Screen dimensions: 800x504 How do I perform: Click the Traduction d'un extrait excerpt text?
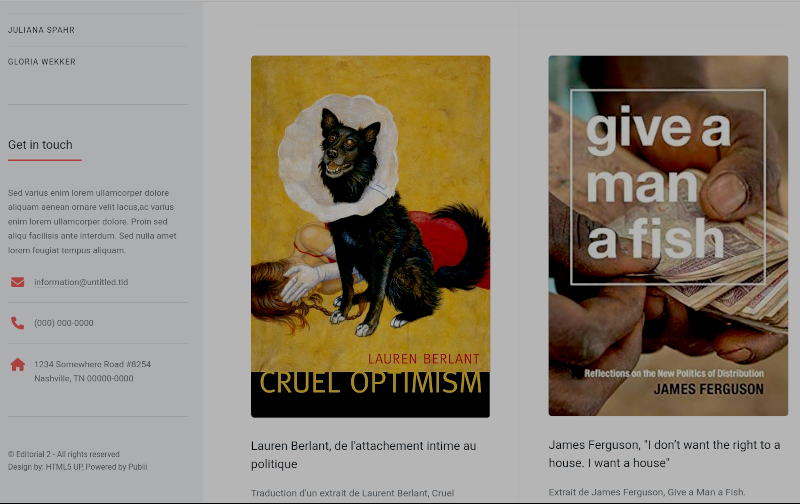353,493
